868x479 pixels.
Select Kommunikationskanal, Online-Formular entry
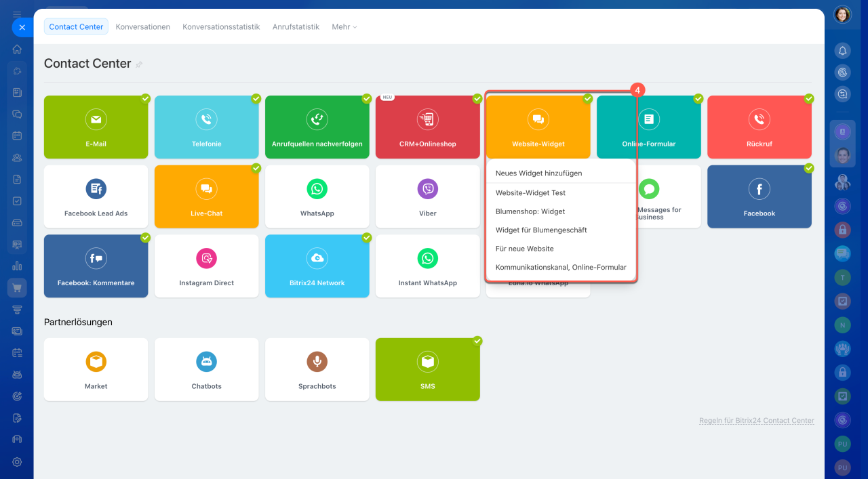[561, 267]
